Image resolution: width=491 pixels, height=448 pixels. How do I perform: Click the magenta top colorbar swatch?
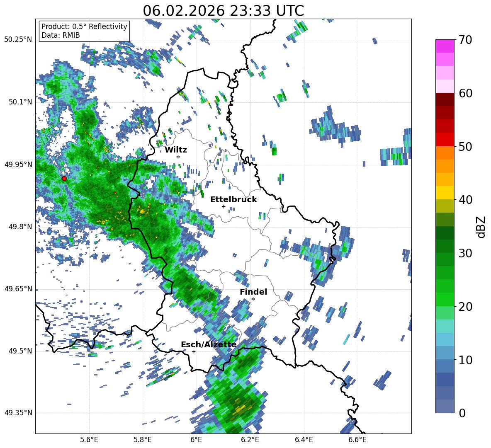(x=445, y=46)
